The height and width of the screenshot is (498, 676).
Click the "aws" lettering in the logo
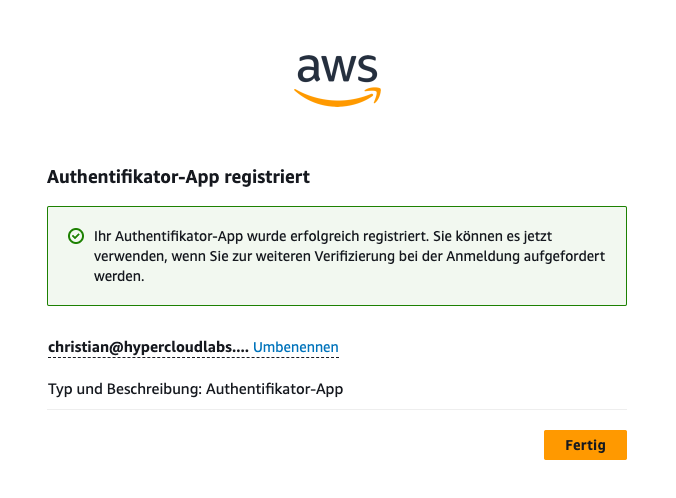click(337, 68)
